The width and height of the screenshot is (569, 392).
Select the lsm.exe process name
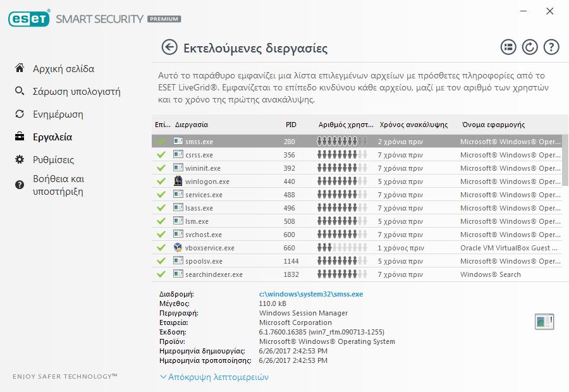pyautogui.click(x=197, y=221)
